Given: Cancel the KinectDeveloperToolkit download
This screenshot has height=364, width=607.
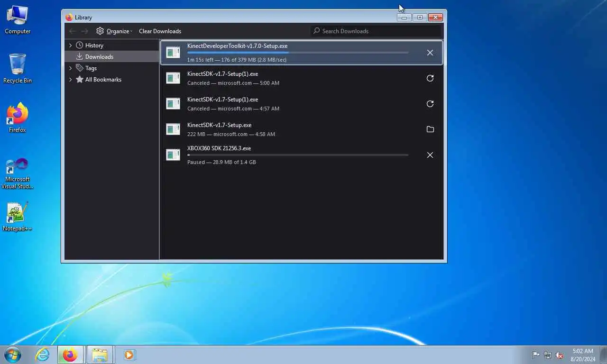Looking at the screenshot, I should coord(430,53).
